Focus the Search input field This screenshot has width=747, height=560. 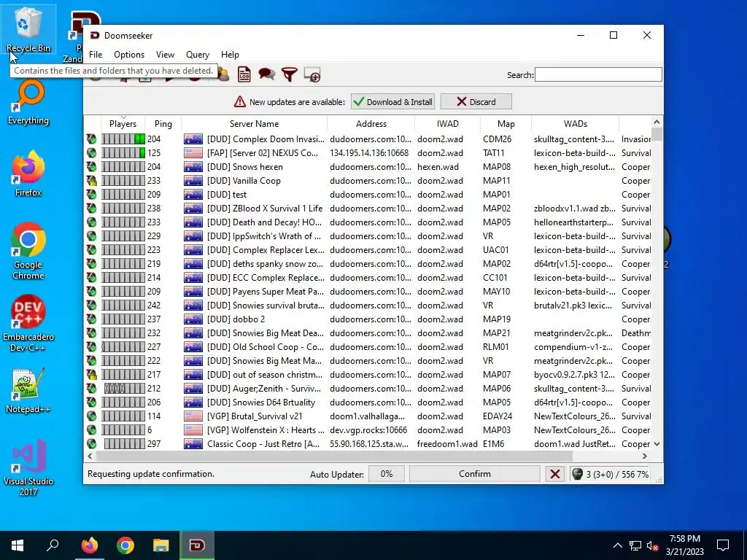(x=598, y=75)
